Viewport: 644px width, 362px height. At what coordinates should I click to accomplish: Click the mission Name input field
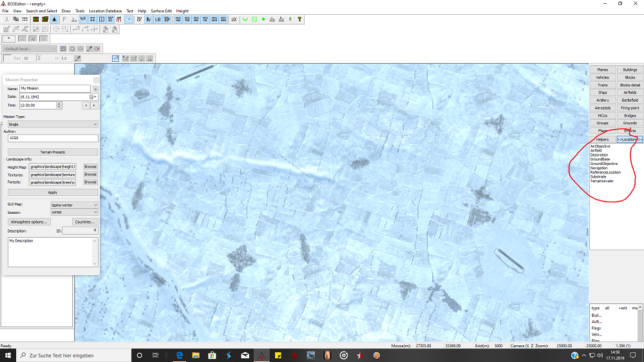(x=55, y=88)
